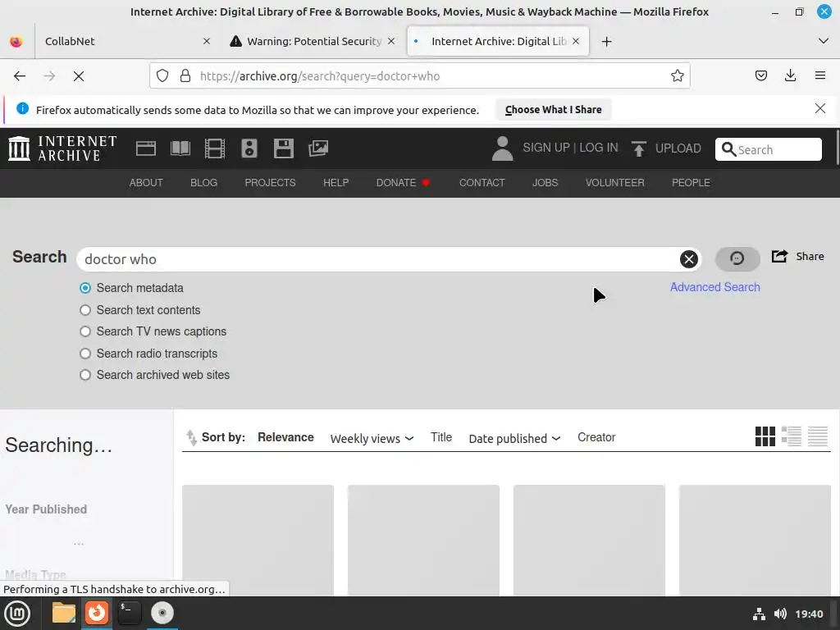Open a new browser tab
This screenshot has width=840, height=630.
[x=606, y=41]
